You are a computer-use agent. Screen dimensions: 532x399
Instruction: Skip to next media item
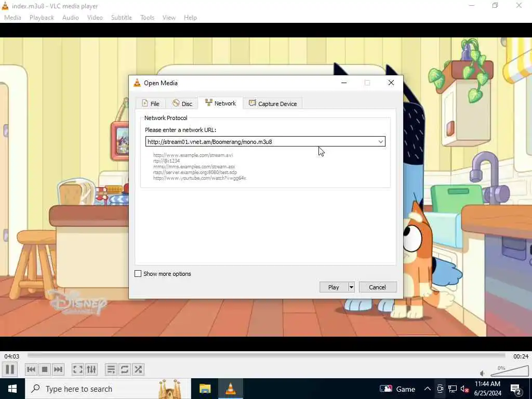click(58, 369)
